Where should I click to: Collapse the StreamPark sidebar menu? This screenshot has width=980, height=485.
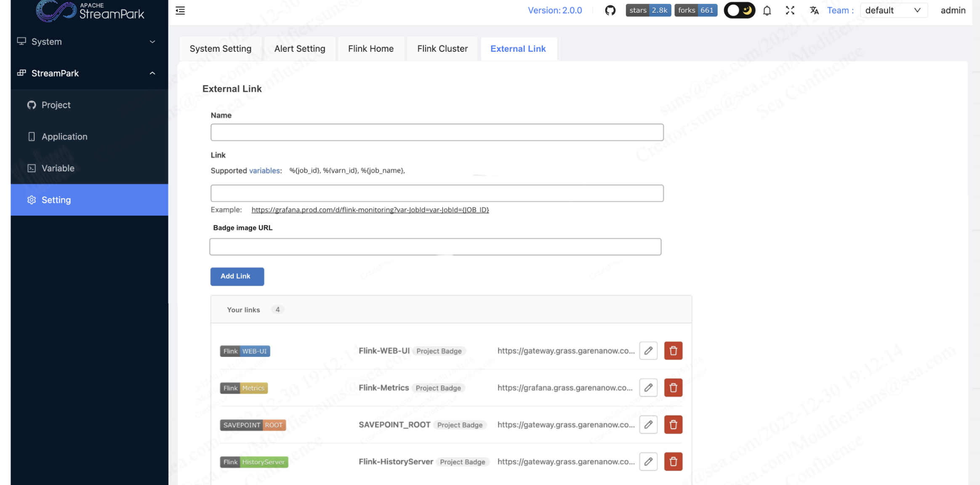click(x=89, y=73)
